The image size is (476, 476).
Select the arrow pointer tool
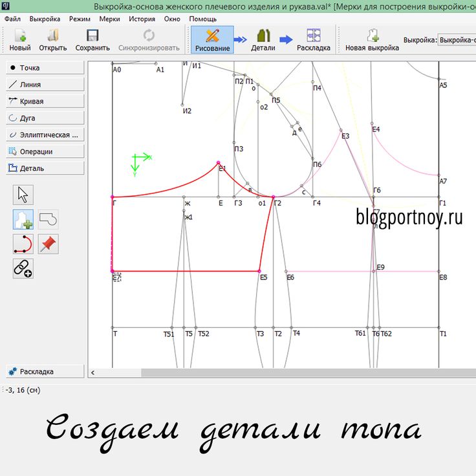click(23, 195)
